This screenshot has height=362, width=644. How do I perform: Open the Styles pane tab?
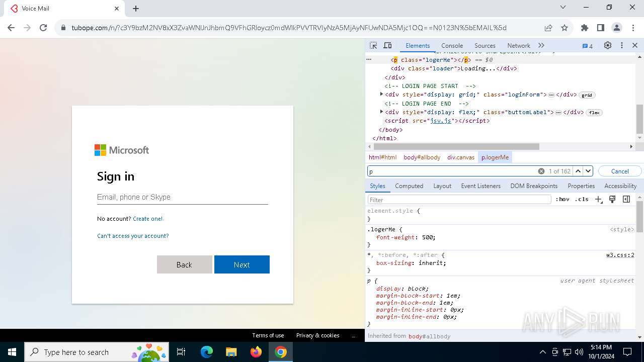coord(377,186)
